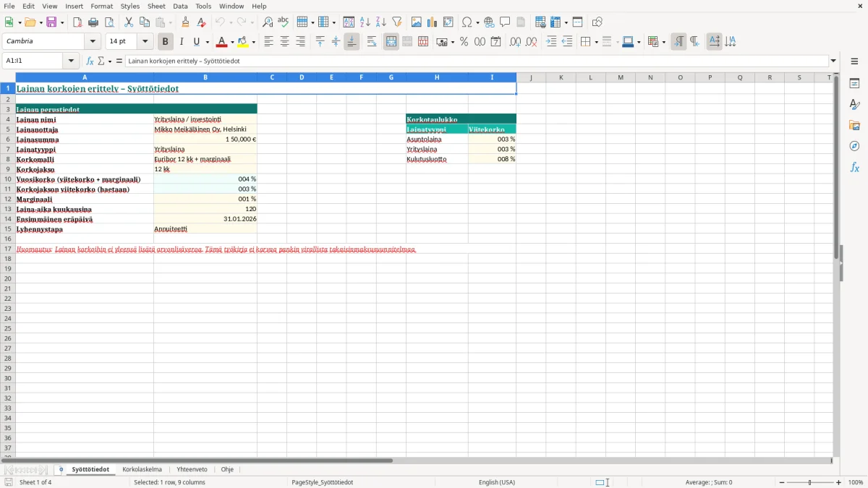Screen dimensions: 868x488
Task: Select cell with Annuiteetti
Action: pyautogui.click(x=205, y=229)
